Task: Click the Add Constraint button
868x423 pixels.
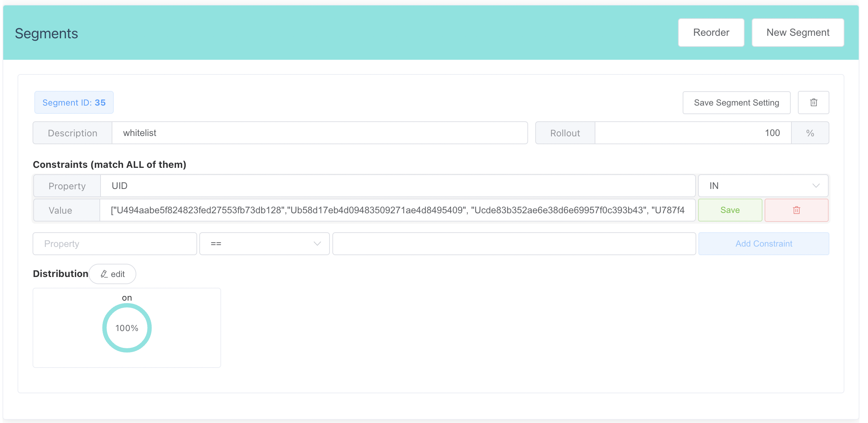Action: (x=764, y=244)
